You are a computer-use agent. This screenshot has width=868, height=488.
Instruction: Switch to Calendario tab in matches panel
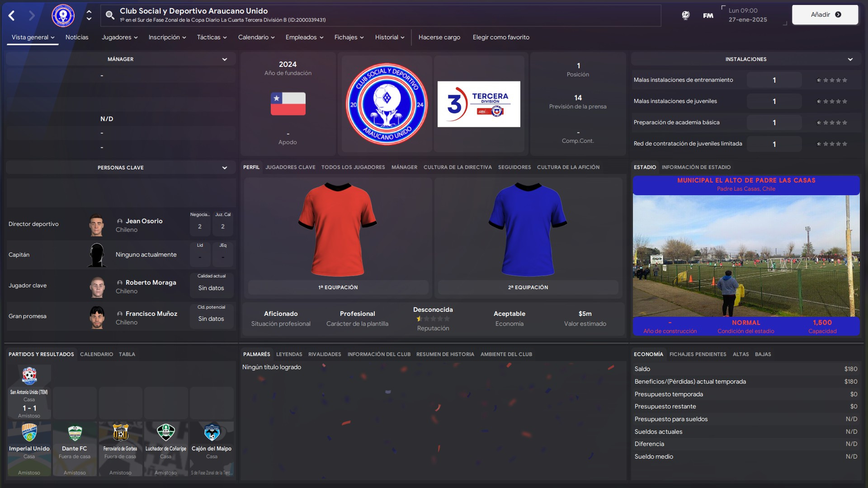click(96, 354)
